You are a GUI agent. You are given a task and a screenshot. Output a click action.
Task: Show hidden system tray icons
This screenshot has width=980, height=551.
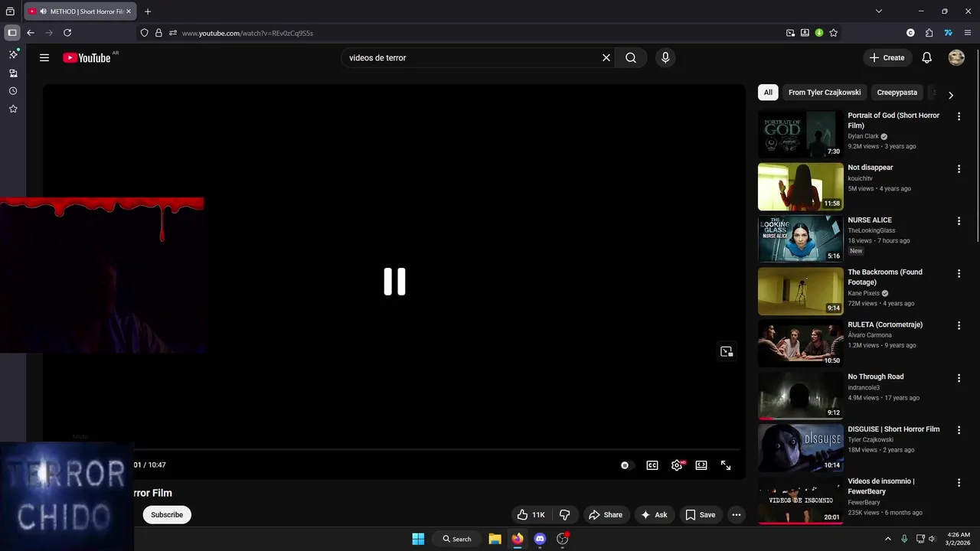[x=888, y=539]
